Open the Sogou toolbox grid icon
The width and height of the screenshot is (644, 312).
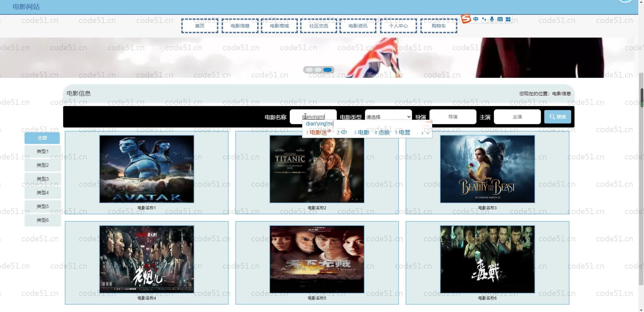[x=508, y=19]
